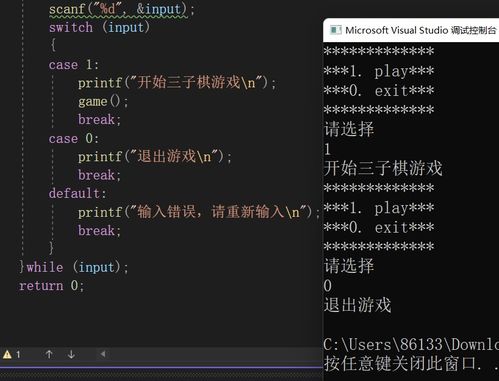The image size is (499, 381).
Task: Click the entered '0' input in console
Action: (328, 286)
